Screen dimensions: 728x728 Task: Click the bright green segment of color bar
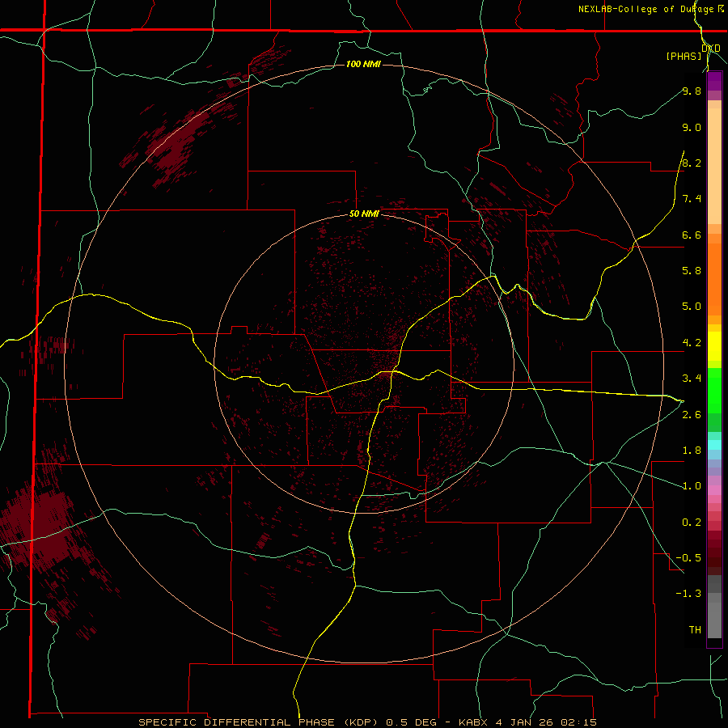pos(714,390)
